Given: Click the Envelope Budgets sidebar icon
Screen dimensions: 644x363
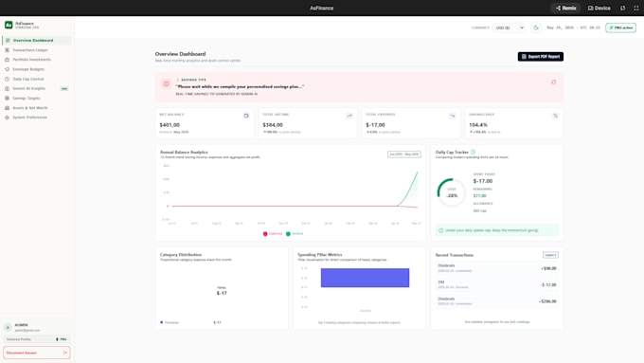Looking at the screenshot, I should point(7,69).
